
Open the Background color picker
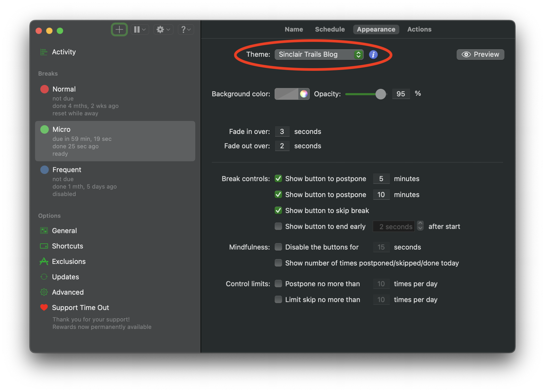click(x=292, y=94)
